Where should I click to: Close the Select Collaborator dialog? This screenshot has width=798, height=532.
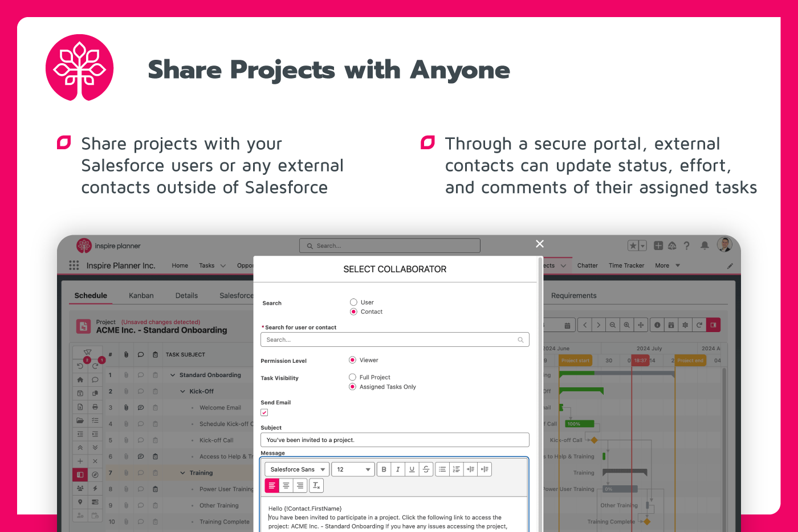click(540, 244)
